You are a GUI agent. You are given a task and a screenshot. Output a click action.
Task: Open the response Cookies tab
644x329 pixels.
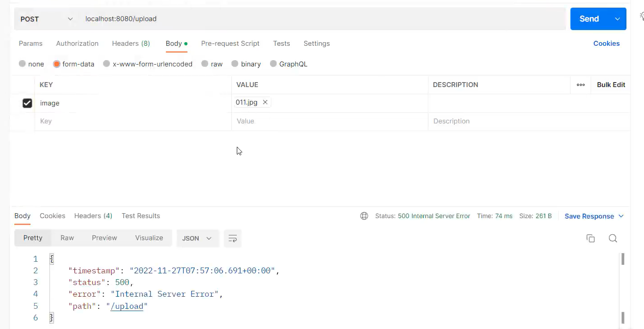click(x=52, y=216)
